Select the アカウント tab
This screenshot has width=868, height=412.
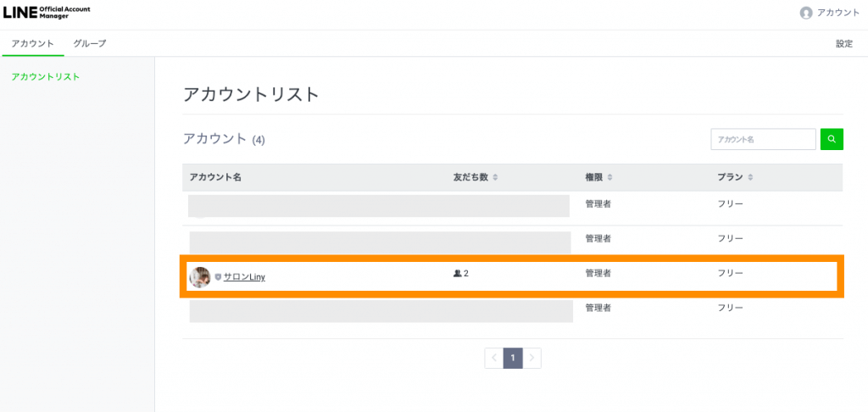[33, 43]
